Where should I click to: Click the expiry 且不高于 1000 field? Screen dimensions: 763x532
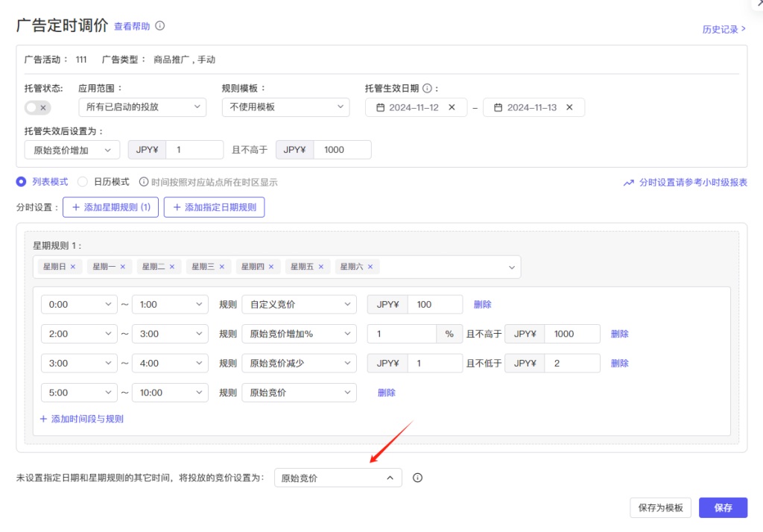point(343,150)
